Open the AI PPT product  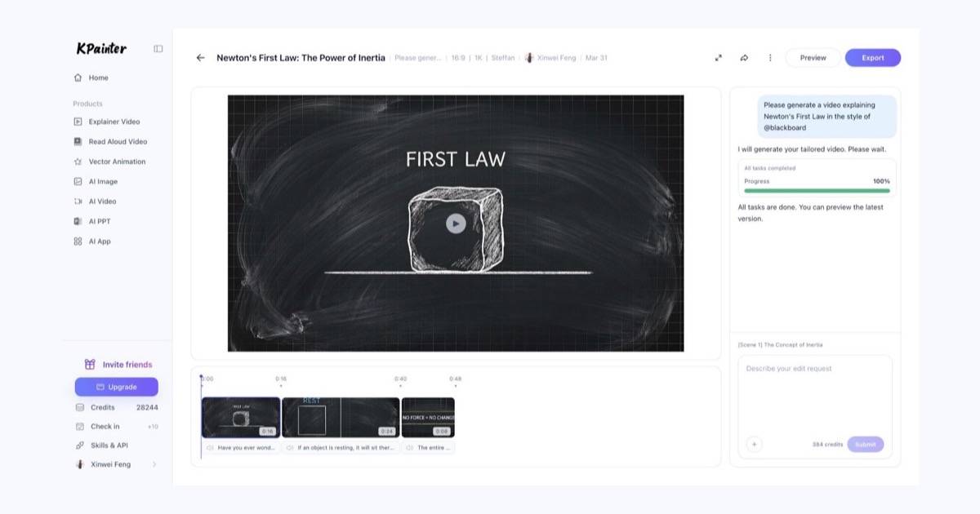pyautogui.click(x=100, y=221)
